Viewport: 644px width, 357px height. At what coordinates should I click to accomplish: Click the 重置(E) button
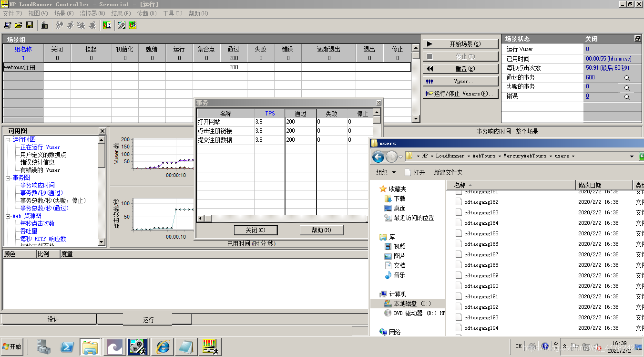point(460,69)
